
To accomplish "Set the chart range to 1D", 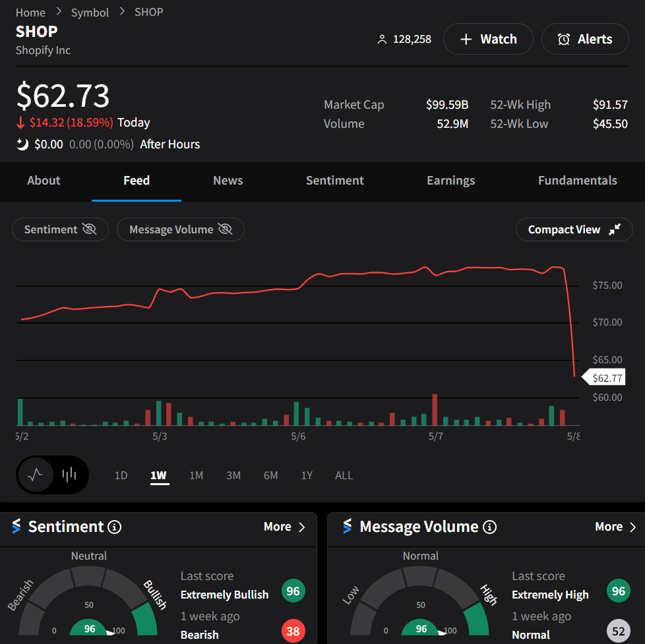I will coord(121,475).
